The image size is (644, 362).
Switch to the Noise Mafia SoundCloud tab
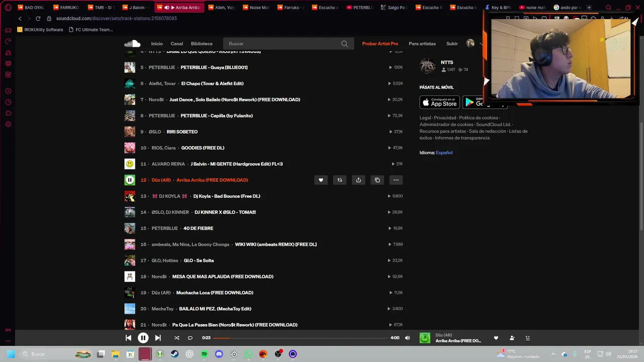(x=257, y=8)
